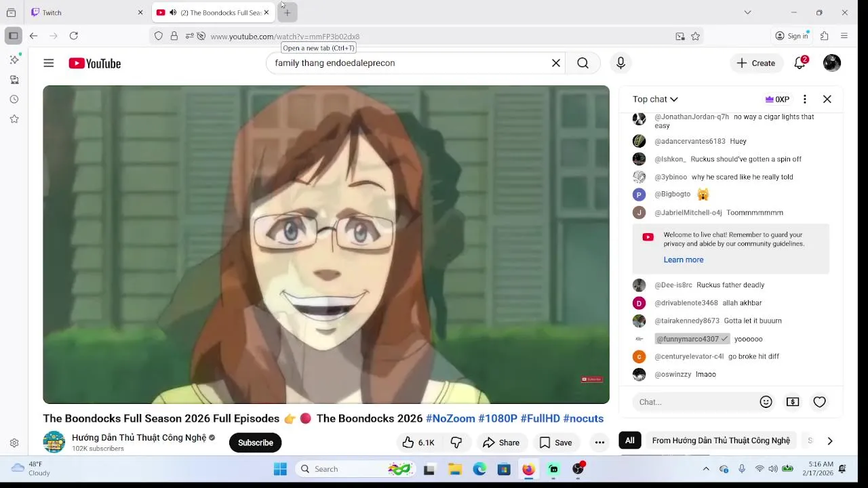Select the All filter chip

(x=630, y=441)
